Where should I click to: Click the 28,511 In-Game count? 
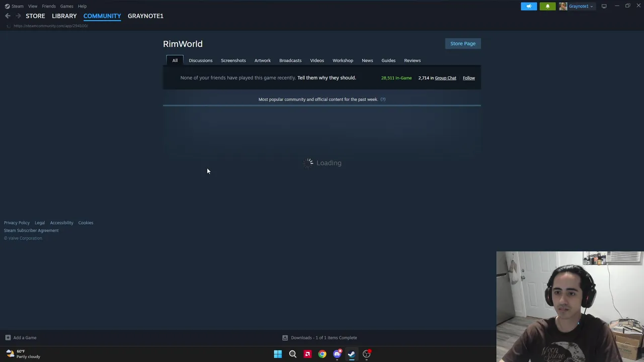(396, 78)
